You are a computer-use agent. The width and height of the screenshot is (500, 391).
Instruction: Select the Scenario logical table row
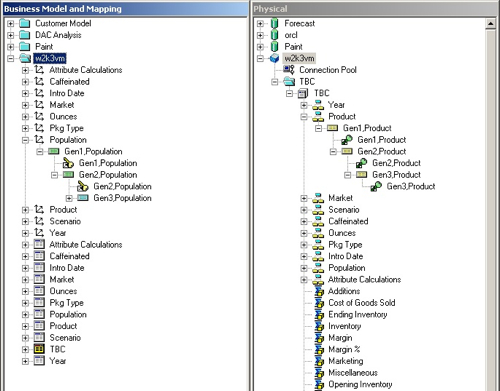pos(65,338)
